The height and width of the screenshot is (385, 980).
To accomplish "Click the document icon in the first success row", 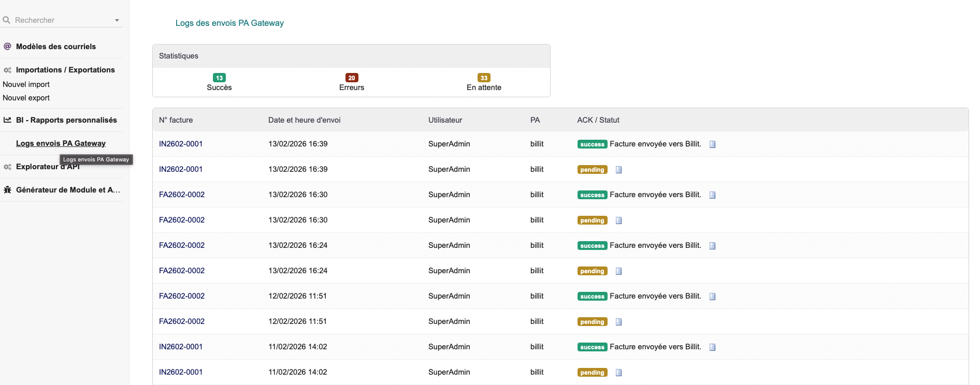I will (712, 144).
